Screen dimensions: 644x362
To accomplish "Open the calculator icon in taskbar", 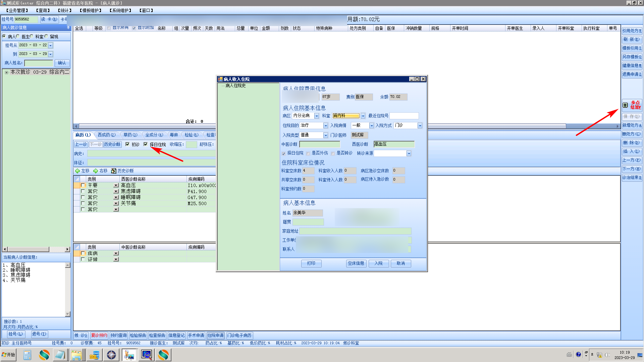I will 27,355.
